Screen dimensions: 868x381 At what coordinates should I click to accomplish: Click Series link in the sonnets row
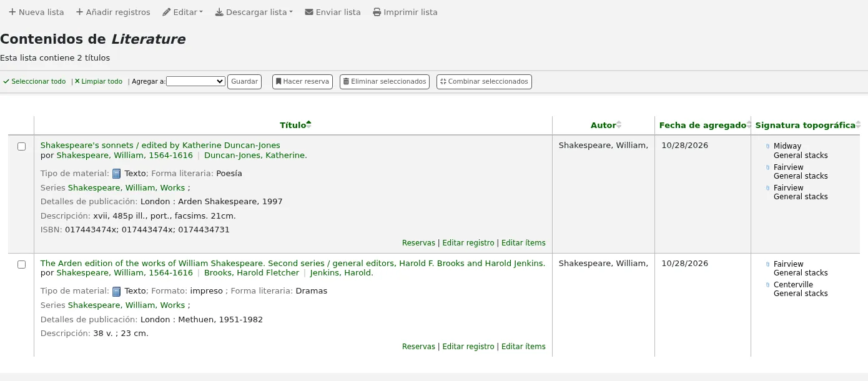127,187
